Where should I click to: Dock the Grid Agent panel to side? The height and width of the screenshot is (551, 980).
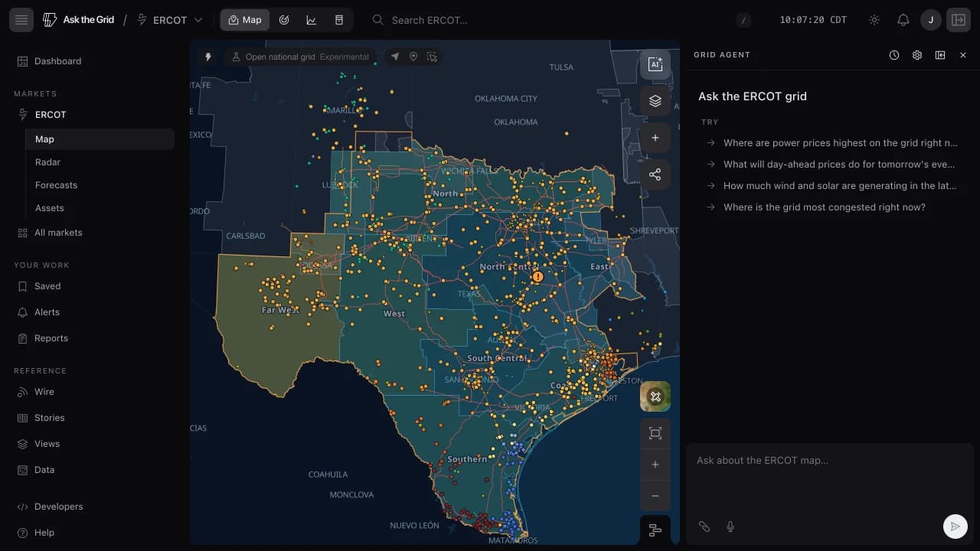click(x=940, y=55)
